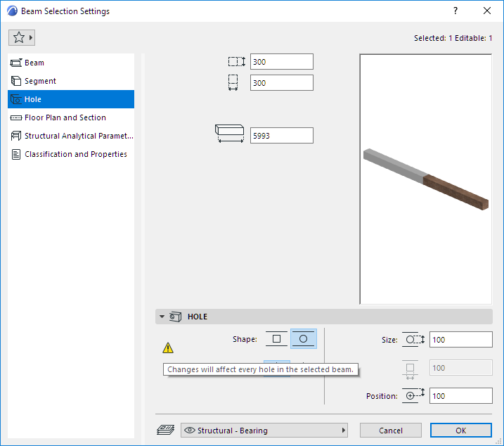Click the Floor Plan and Section icon

coord(16,117)
